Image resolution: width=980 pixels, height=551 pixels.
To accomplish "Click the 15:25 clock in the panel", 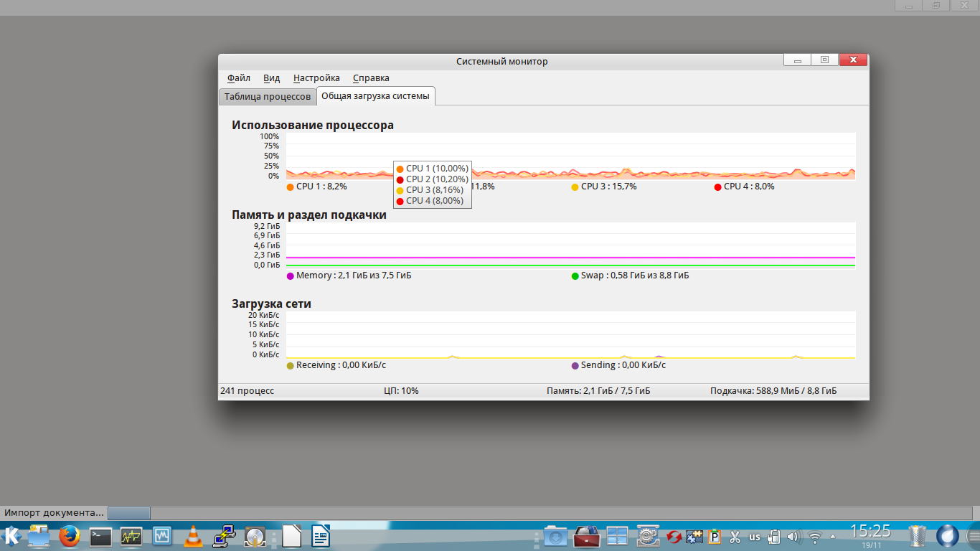I will [x=870, y=532].
